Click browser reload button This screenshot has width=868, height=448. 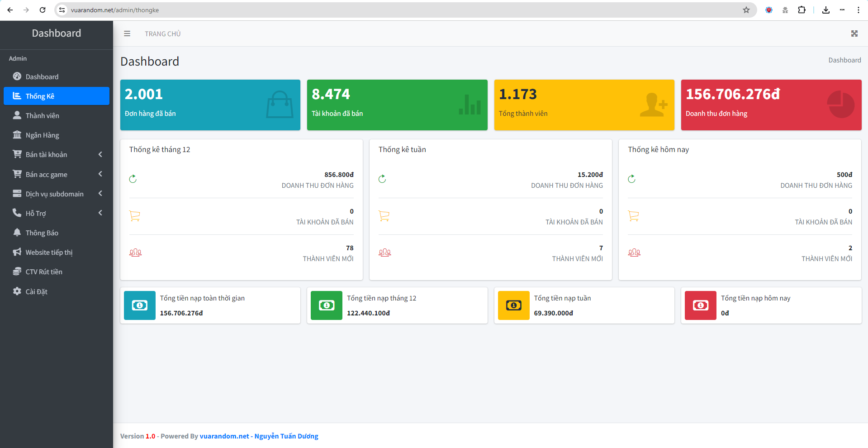point(43,10)
